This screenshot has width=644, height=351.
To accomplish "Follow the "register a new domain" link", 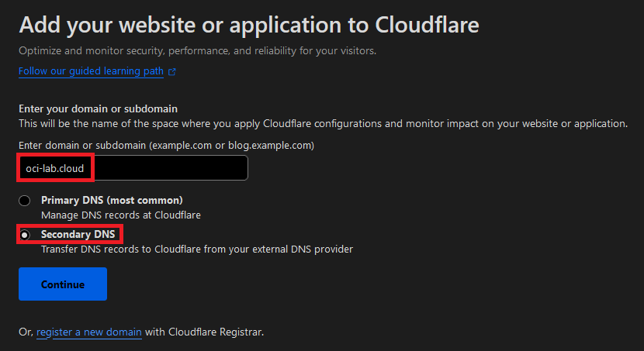I will pyautogui.click(x=88, y=332).
